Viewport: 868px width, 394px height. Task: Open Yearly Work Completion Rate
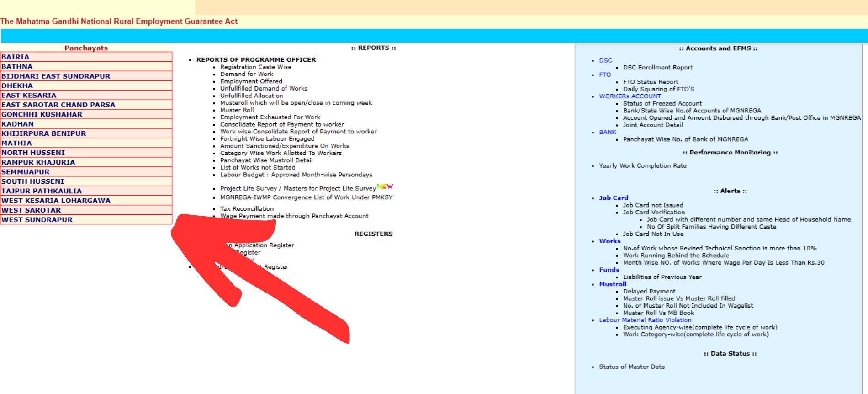(x=642, y=166)
